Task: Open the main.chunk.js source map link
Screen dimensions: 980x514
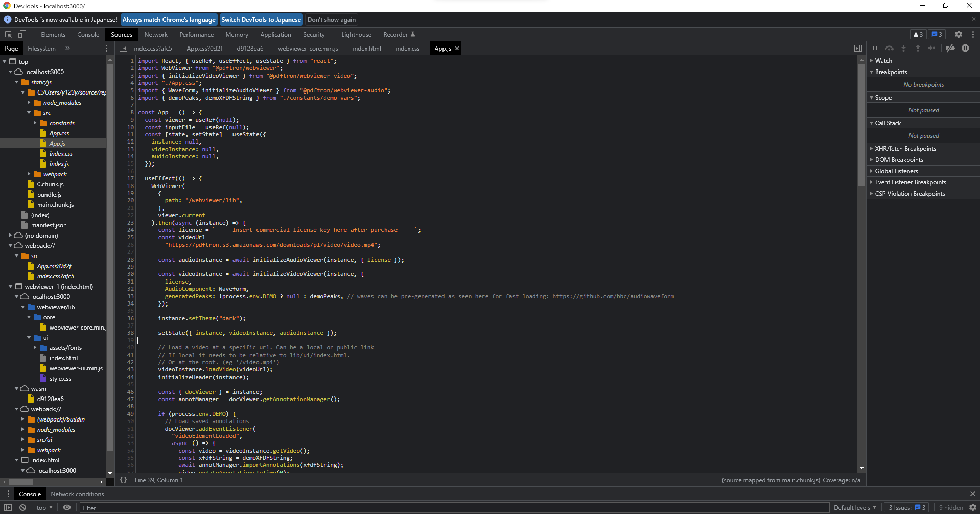Action: click(800, 480)
